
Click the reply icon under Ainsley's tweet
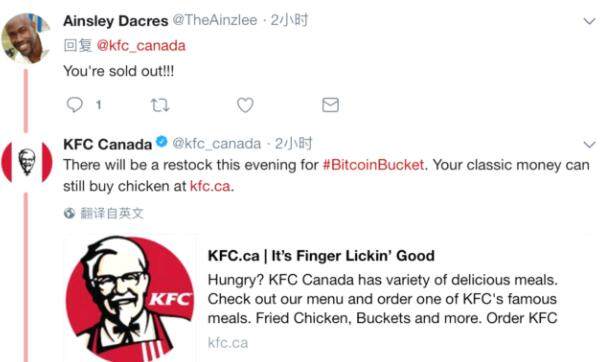(x=74, y=104)
